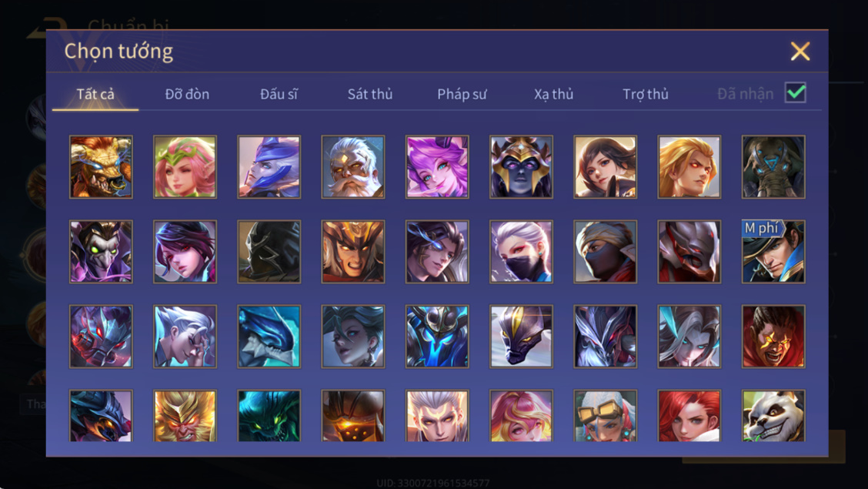Screen dimensions: 868x489
Task: Select the pink-haired elf with green crown
Action: click(x=185, y=166)
